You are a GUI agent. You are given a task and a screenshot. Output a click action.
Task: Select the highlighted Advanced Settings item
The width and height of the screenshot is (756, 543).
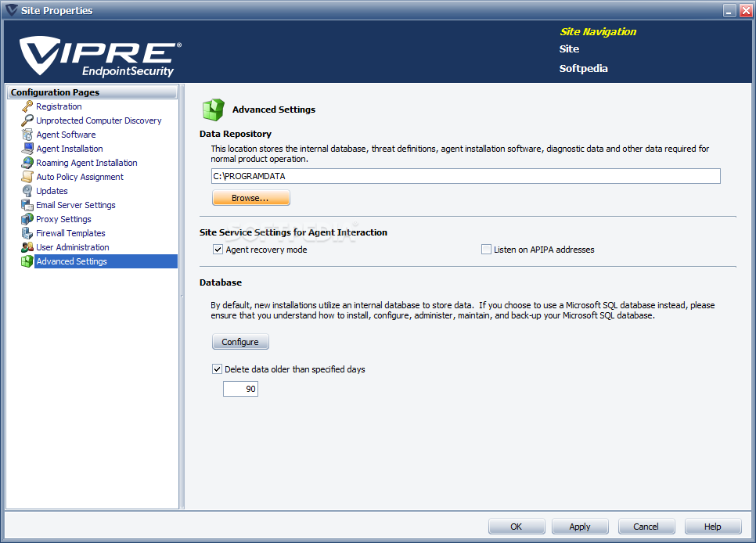click(106, 261)
